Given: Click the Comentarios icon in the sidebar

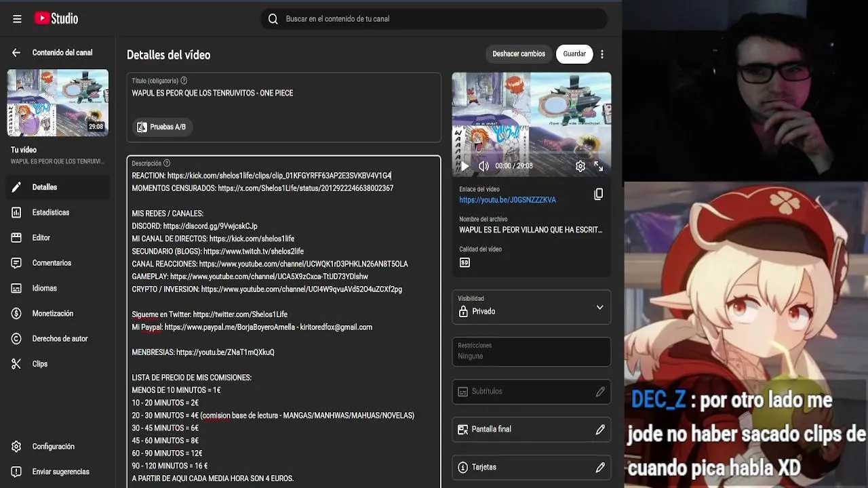Looking at the screenshot, I should [x=16, y=263].
